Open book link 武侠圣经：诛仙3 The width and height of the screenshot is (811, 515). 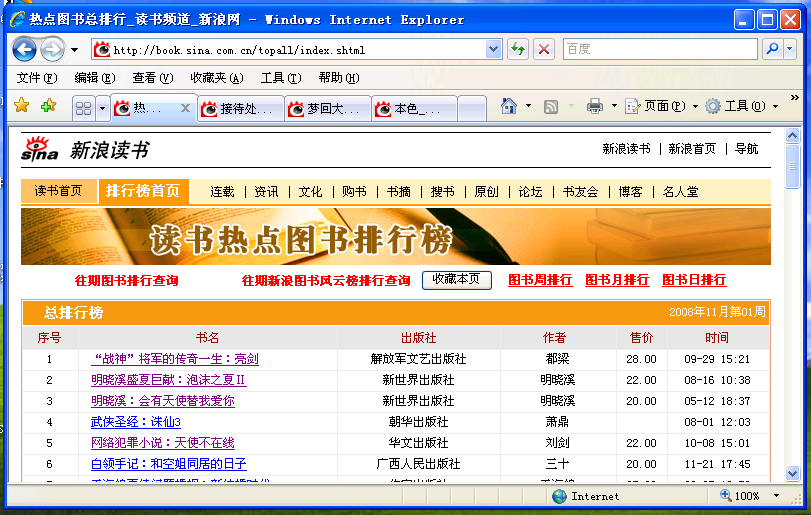click(x=136, y=422)
